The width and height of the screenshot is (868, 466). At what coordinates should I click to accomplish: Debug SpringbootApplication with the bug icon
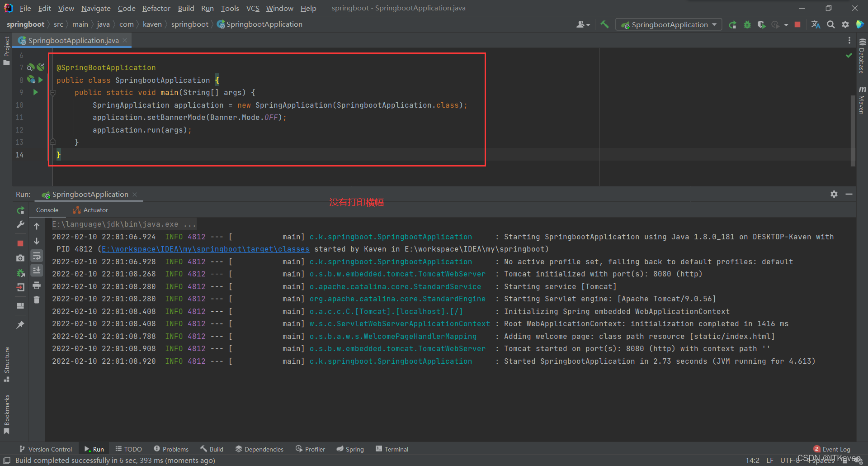pyautogui.click(x=747, y=24)
